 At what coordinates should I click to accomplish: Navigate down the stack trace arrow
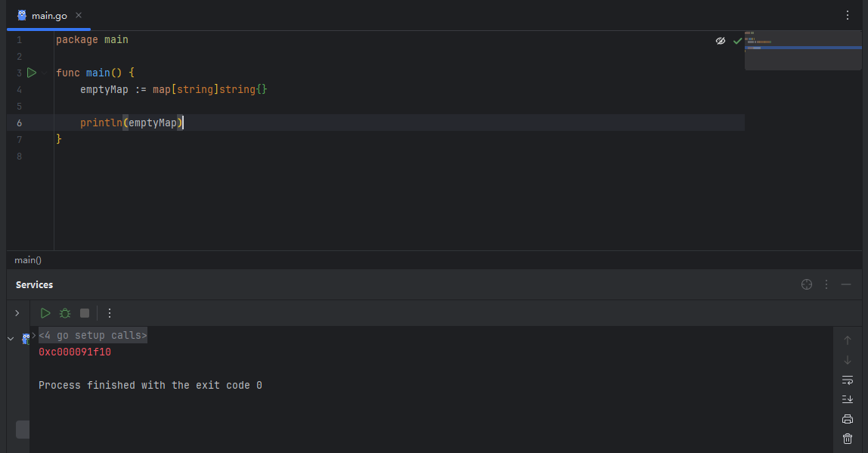tap(848, 360)
